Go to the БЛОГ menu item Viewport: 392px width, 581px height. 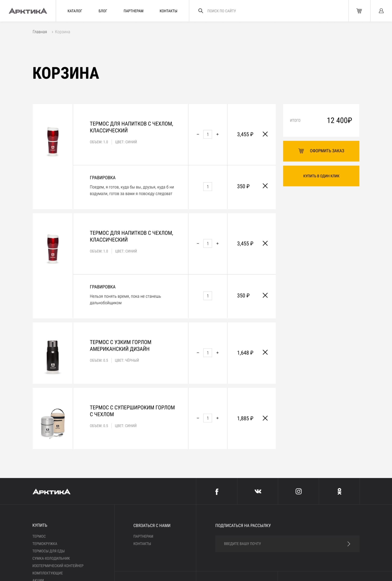[x=103, y=11]
